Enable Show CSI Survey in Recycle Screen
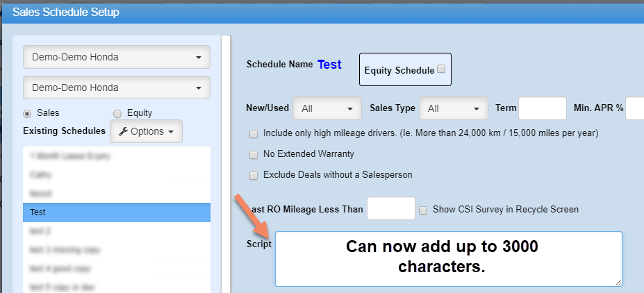Screen dimensions: 644x293 [423, 209]
